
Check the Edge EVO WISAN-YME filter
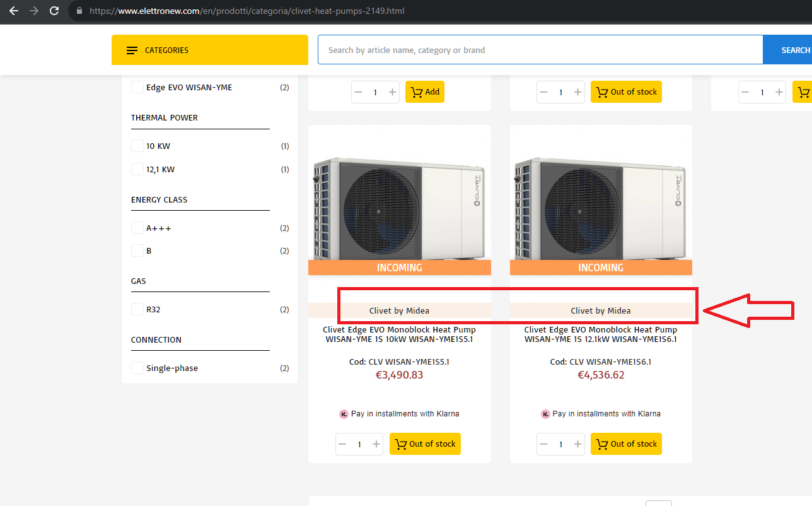click(137, 87)
